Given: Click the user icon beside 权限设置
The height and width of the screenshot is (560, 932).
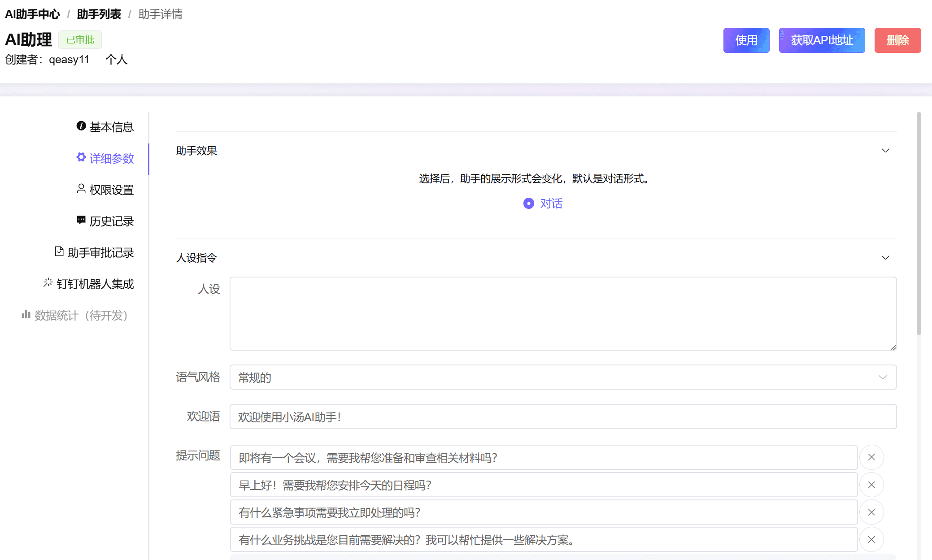Looking at the screenshot, I should (x=81, y=189).
